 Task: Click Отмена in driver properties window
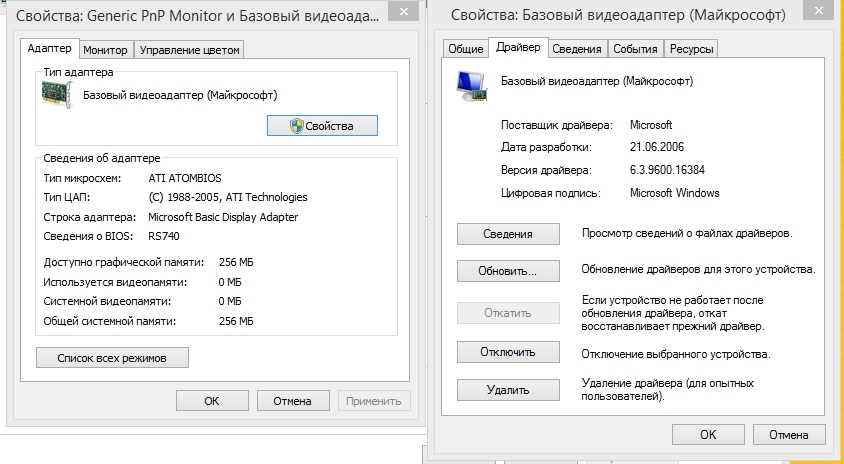(789, 434)
